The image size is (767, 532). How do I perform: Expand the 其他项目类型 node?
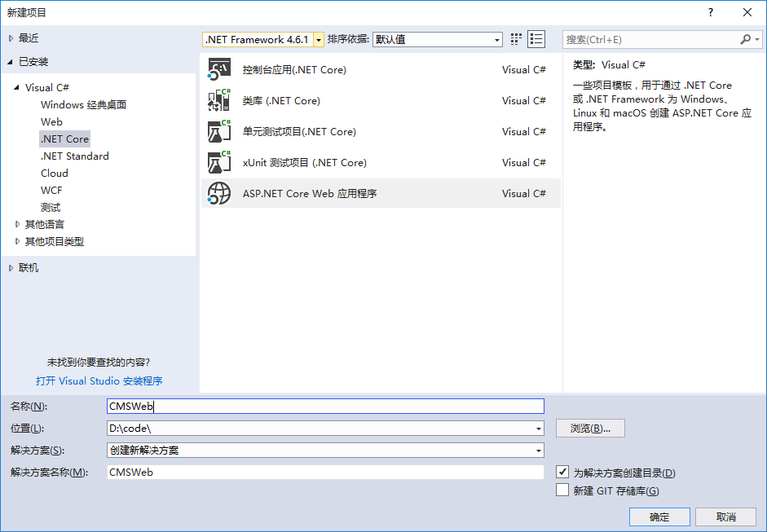17,241
